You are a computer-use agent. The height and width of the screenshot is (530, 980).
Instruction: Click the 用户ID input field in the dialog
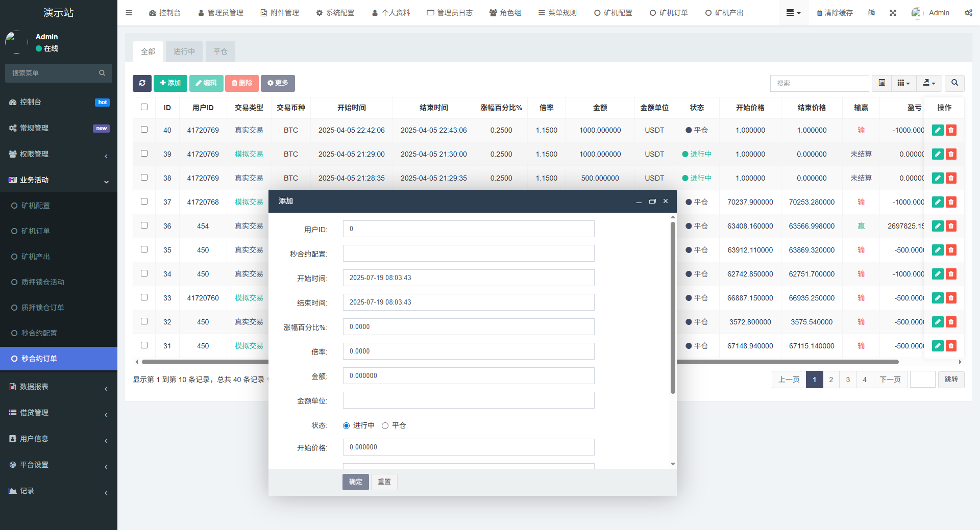pos(468,229)
